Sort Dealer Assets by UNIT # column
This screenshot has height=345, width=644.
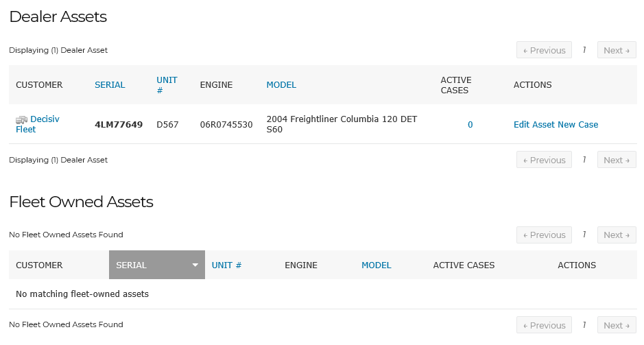click(167, 85)
